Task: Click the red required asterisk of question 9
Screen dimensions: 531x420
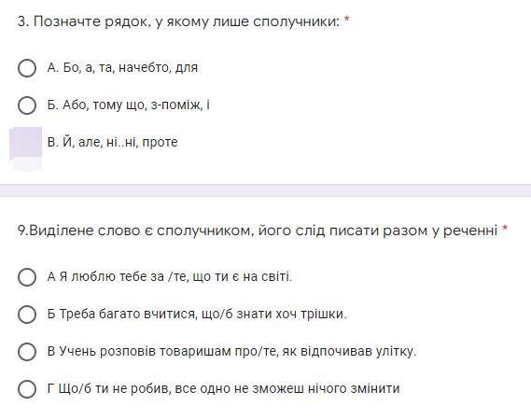Action: click(x=505, y=229)
